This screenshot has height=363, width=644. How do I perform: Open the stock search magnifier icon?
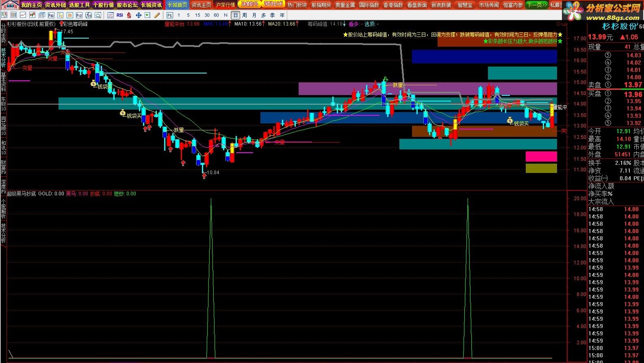click(x=98, y=15)
